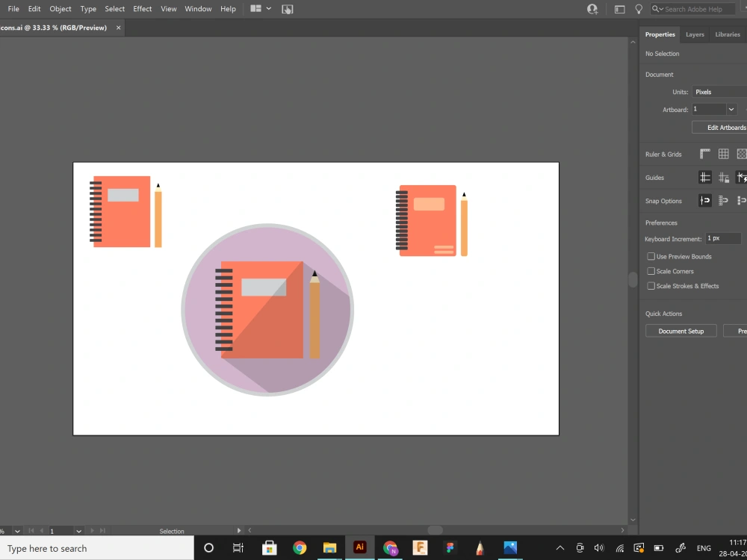Select the Properties panel tab

(660, 34)
